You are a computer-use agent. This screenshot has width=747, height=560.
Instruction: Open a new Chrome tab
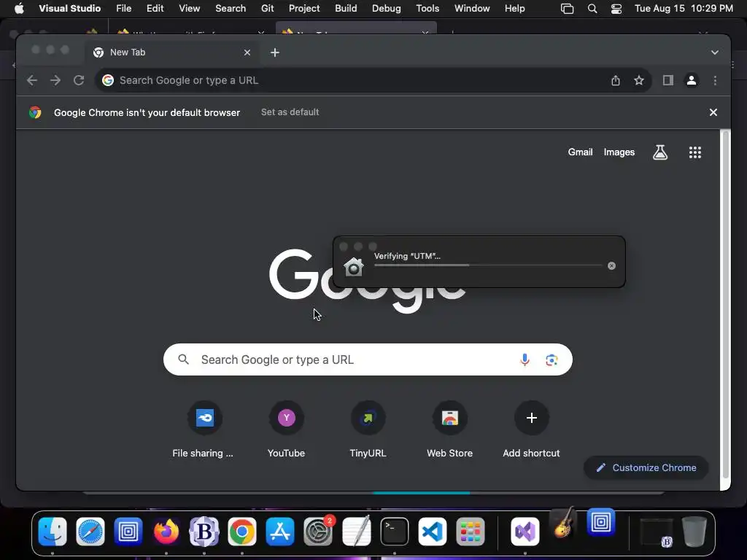(x=275, y=52)
